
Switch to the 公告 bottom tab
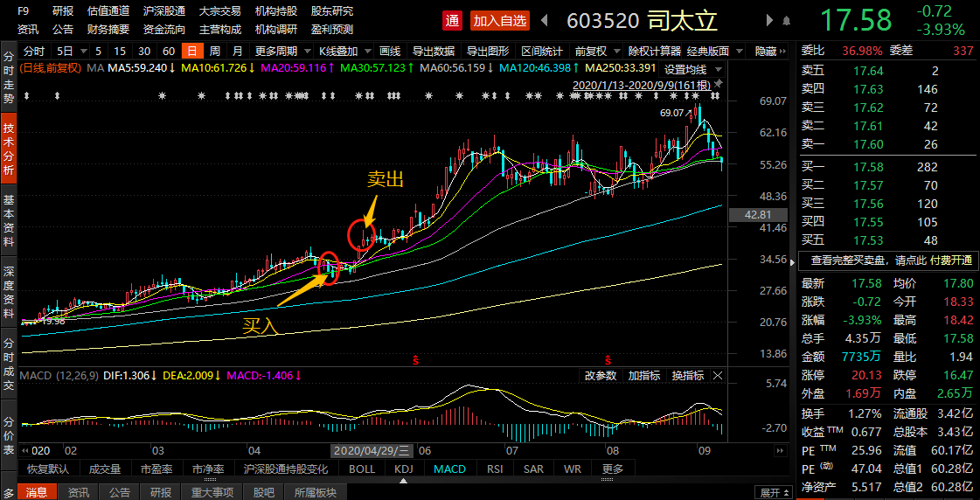(120, 492)
